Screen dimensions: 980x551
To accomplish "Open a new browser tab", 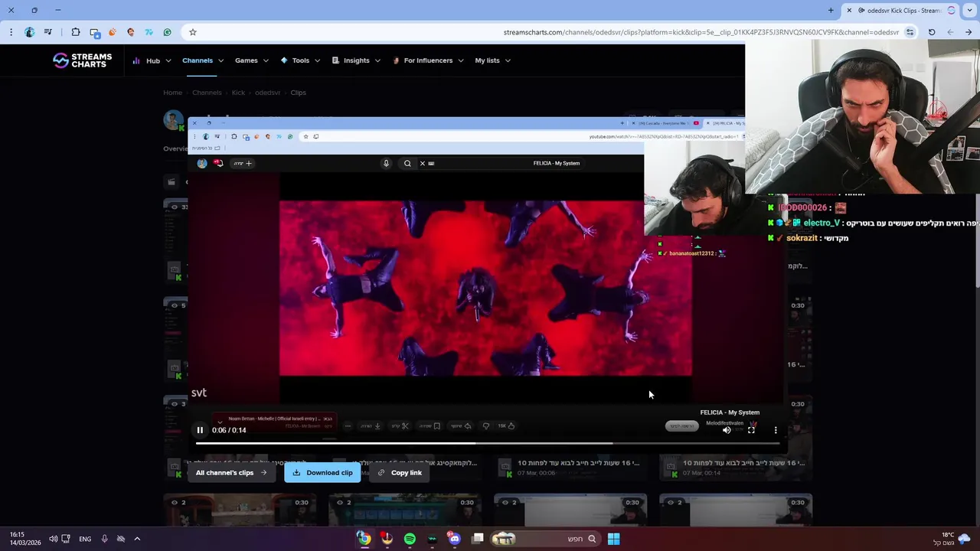I will pos(831,10).
